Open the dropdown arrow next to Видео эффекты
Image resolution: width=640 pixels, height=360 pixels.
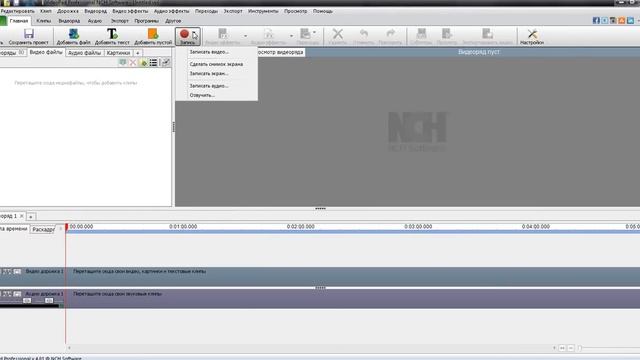click(x=245, y=36)
